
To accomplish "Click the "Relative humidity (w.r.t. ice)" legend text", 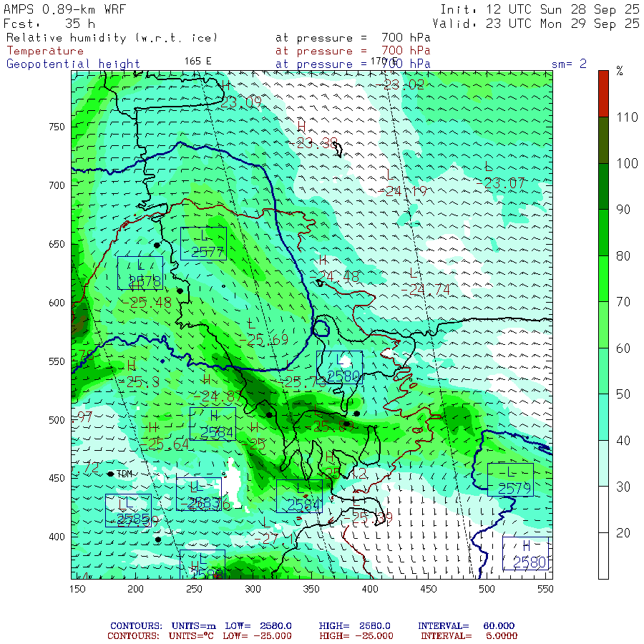I will [112, 37].
